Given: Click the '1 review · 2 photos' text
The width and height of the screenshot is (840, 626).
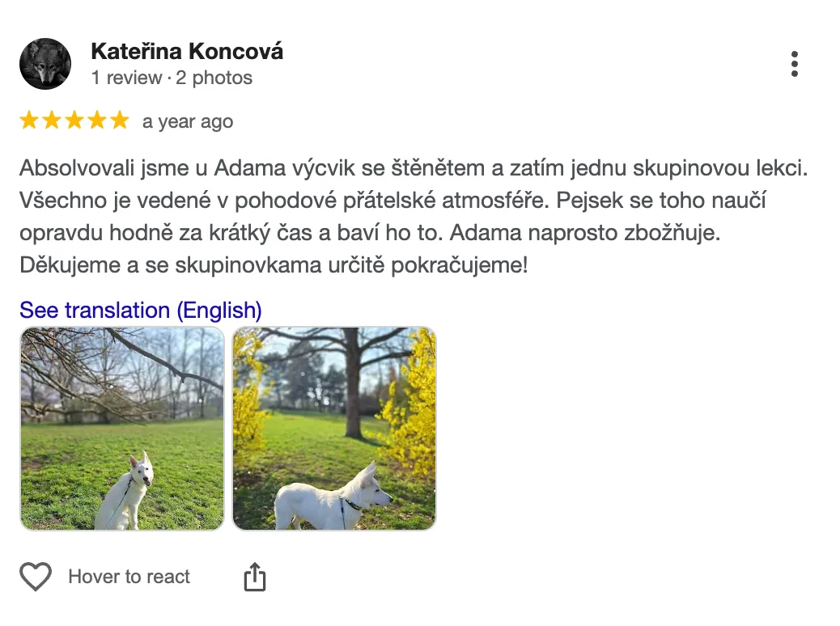Looking at the screenshot, I should pos(170,78).
